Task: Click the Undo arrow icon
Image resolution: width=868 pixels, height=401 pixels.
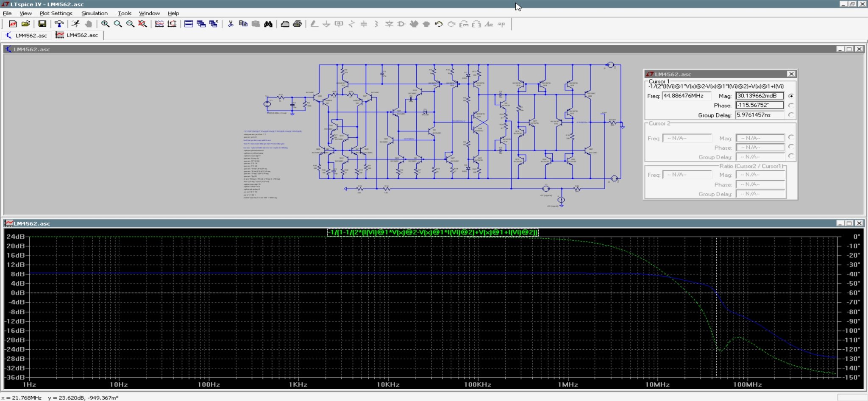Action: 439,24
